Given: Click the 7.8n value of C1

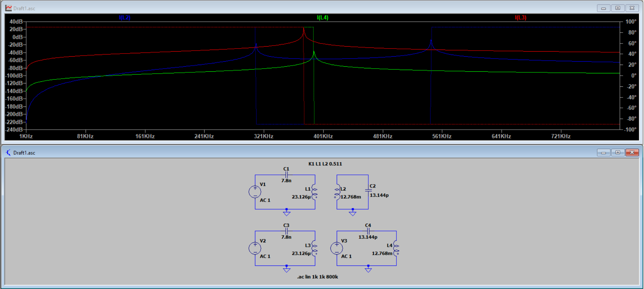Looking at the screenshot, I should (286, 180).
